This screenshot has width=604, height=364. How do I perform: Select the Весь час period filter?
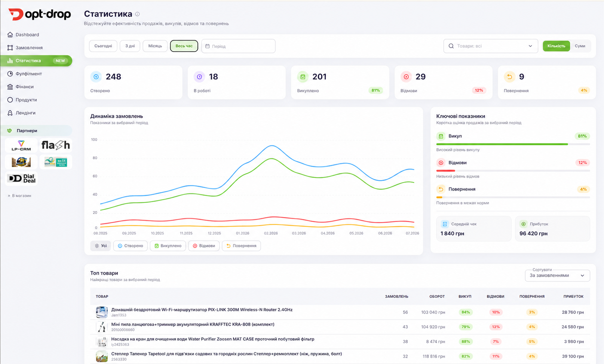(x=184, y=46)
